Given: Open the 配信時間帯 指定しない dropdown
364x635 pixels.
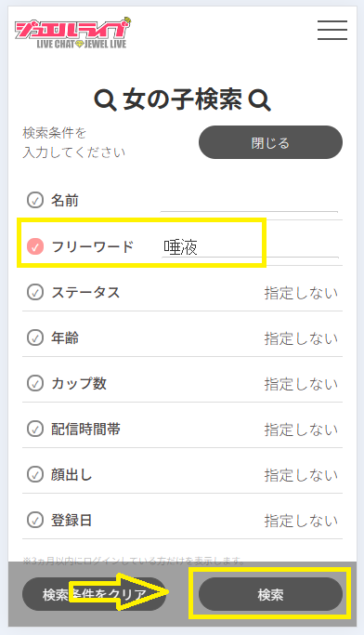Looking at the screenshot, I should coord(301,430).
